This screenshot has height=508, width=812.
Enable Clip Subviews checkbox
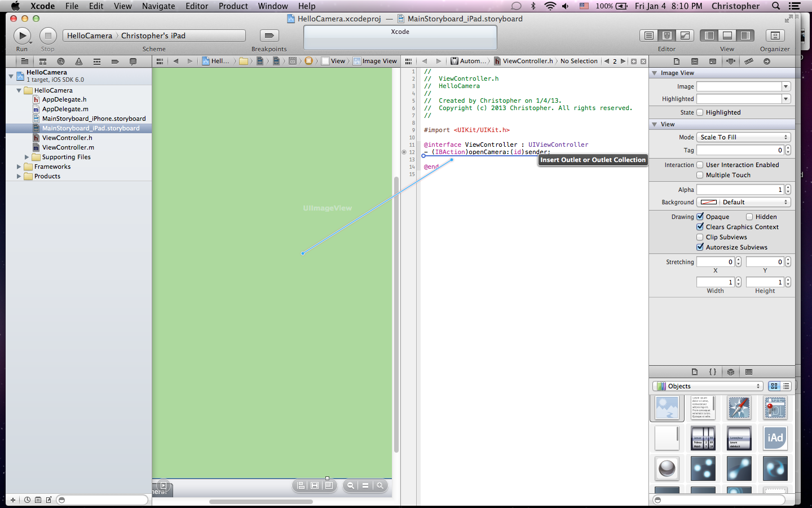(x=700, y=237)
